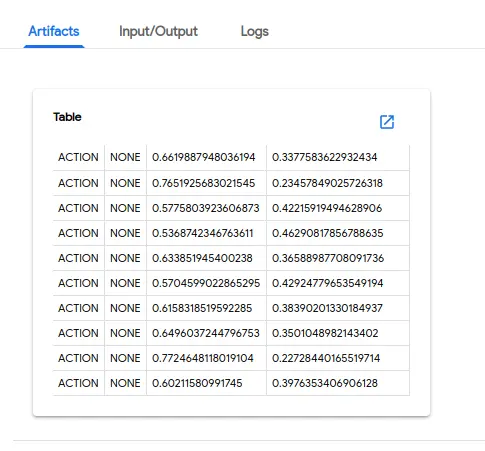Click ACTION in the 0.633851945400238 row

click(x=78, y=258)
